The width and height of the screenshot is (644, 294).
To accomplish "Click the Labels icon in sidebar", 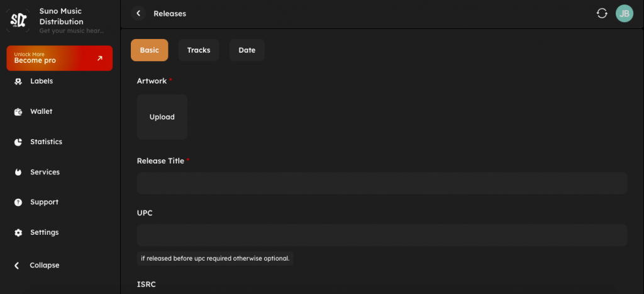I will 18,82.
